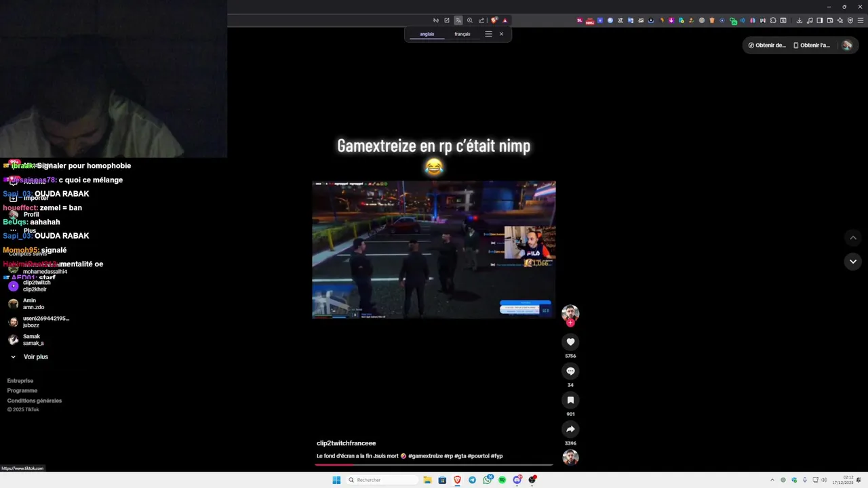Open the Samak samak_a followed account

[x=26, y=340]
